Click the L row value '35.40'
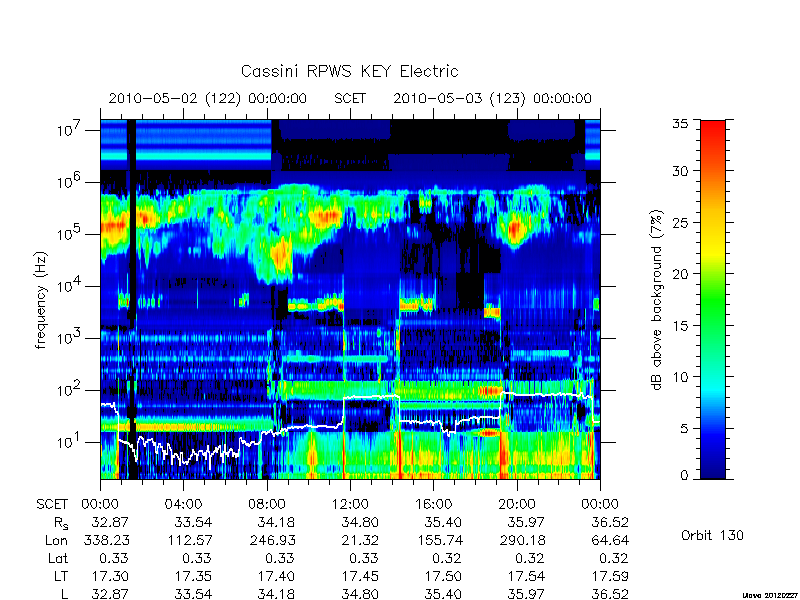The image size is (800, 600). tap(443, 594)
